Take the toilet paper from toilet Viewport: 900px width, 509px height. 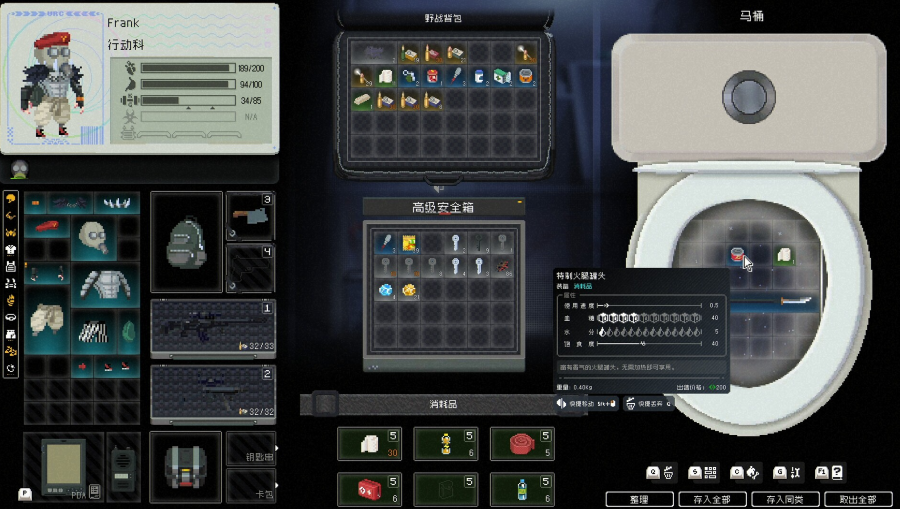(x=784, y=254)
